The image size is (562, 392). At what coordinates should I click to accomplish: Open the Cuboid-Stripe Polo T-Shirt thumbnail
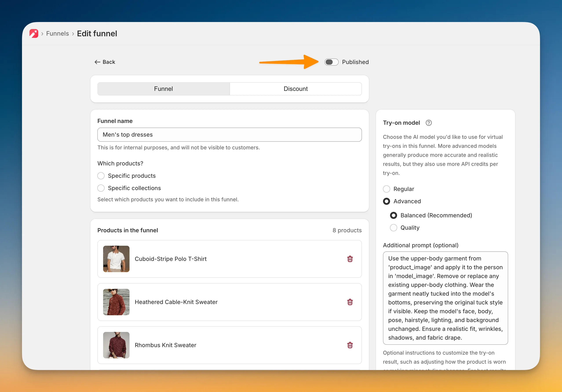coord(116,259)
